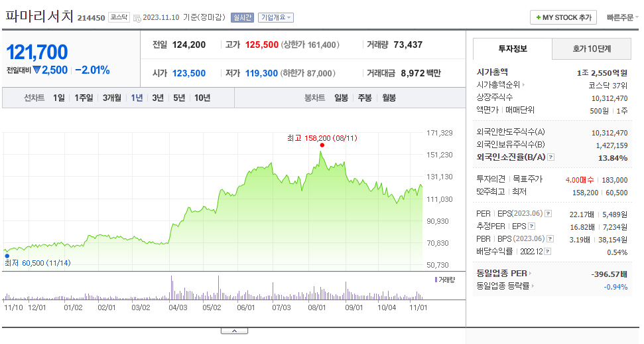Click the 투자의견 label link
This screenshot has height=344, width=644.
490,179
